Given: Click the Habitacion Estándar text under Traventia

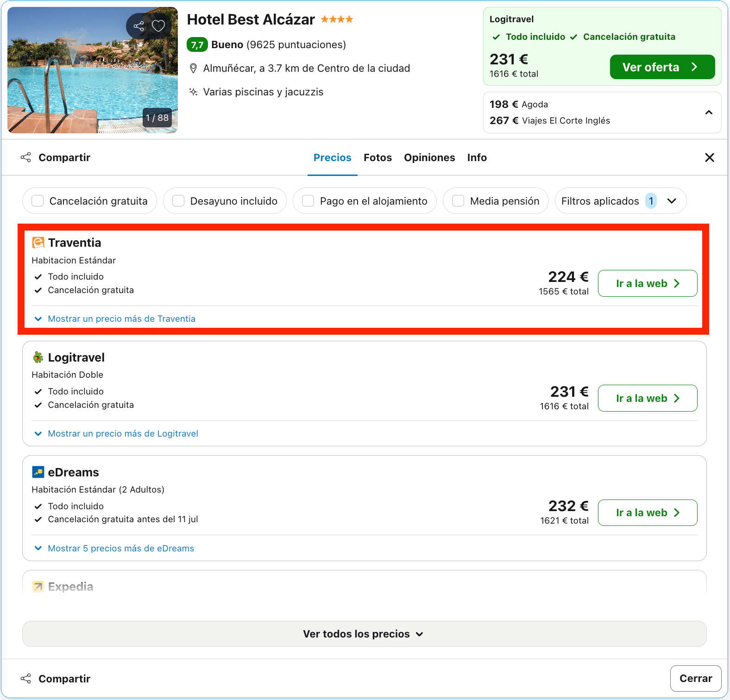Looking at the screenshot, I should pos(74,260).
